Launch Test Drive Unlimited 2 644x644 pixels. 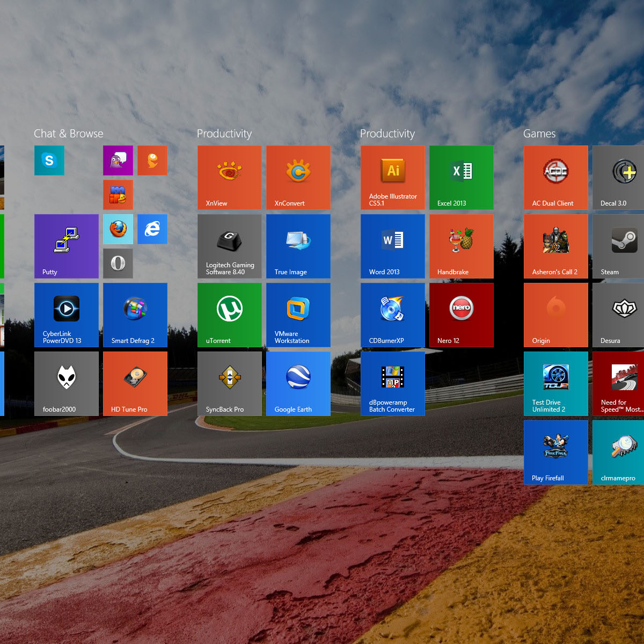point(556,384)
